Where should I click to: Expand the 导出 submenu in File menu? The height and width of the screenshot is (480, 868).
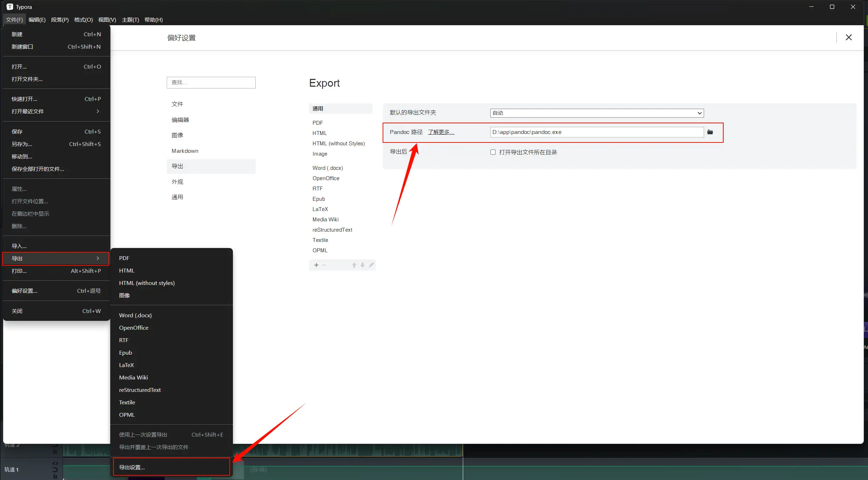point(56,258)
